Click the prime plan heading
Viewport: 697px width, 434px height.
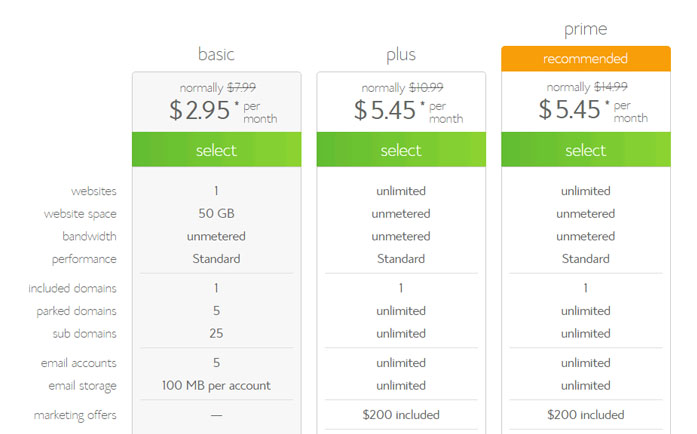(585, 29)
